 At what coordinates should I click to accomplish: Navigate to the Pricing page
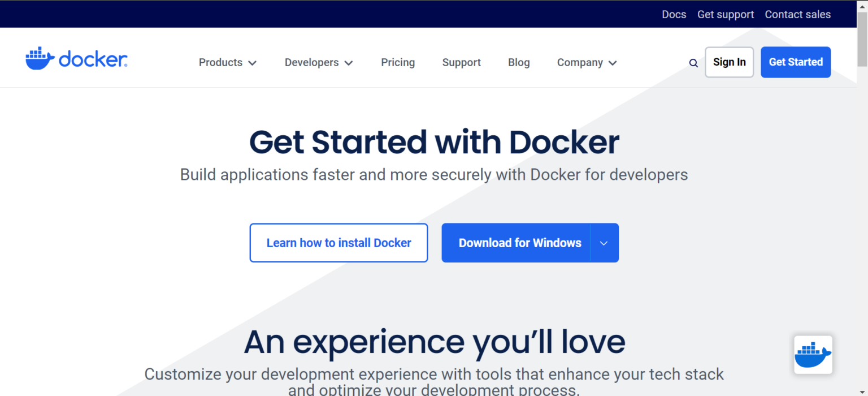point(398,62)
